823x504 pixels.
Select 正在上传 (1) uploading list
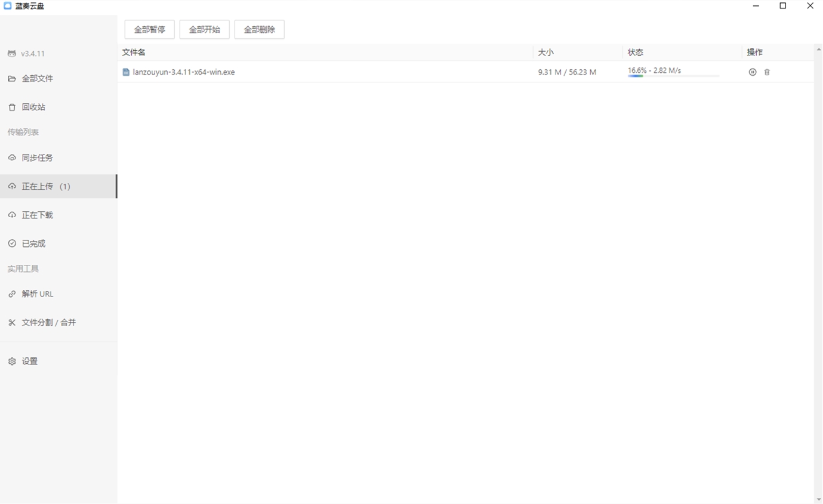click(x=46, y=187)
